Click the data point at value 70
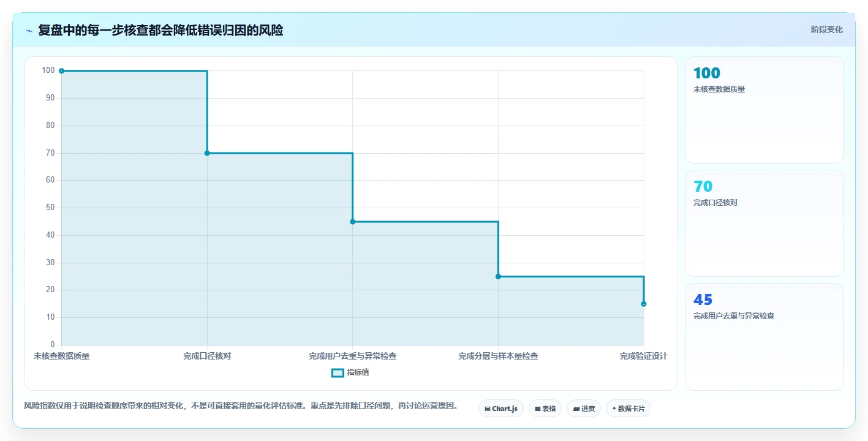The image size is (868, 441). point(207,153)
